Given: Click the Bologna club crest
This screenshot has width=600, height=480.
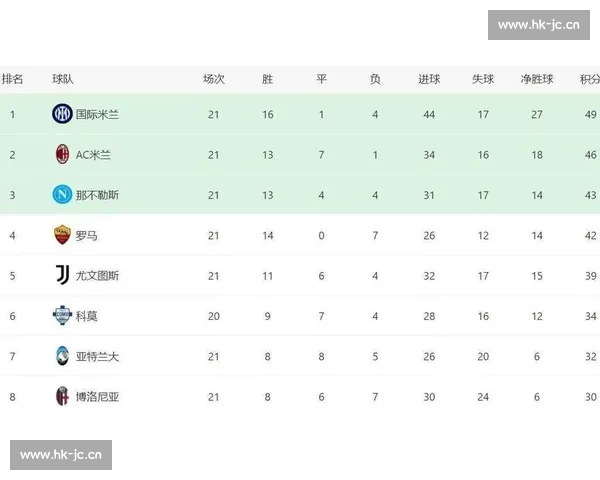Looking at the screenshot, I should point(62,396).
